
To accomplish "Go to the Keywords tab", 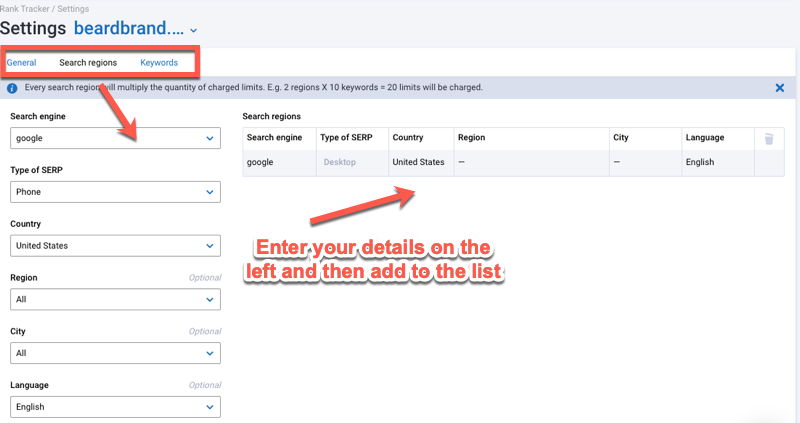I will 159,63.
